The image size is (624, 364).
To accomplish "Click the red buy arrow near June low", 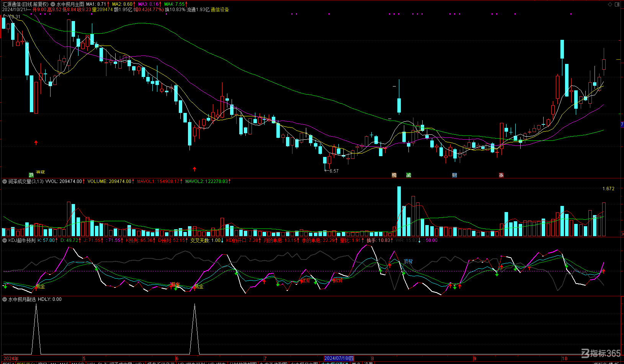I will (x=194, y=169).
